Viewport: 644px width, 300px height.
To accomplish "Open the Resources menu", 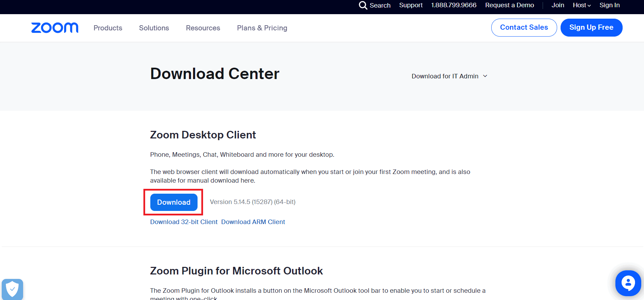I will click(x=203, y=28).
